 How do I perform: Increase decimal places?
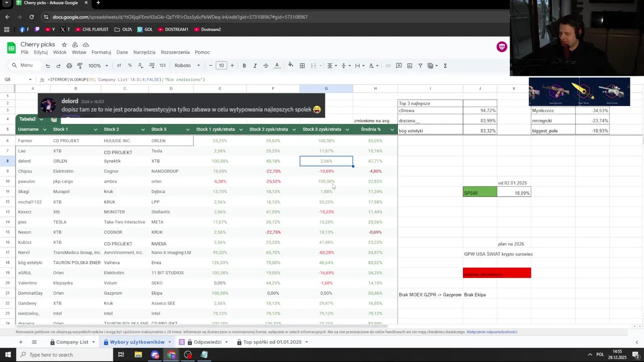click(x=151, y=65)
